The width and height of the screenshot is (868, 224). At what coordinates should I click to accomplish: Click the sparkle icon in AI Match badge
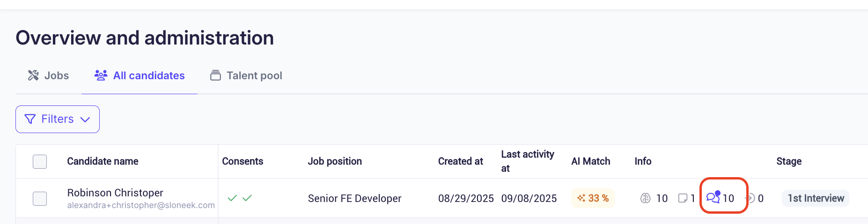[581, 198]
